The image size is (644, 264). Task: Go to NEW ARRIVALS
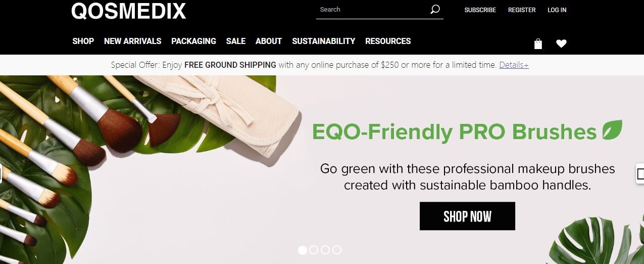pyautogui.click(x=132, y=41)
